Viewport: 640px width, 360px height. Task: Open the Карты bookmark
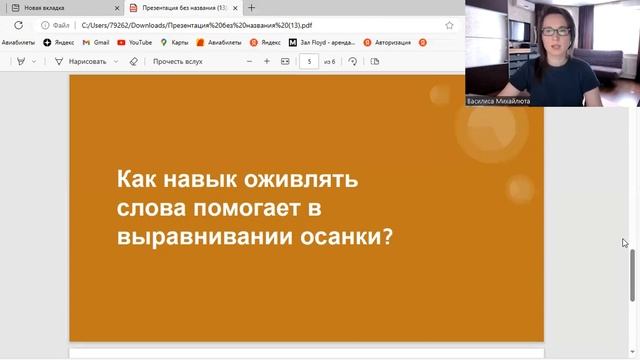coord(175,42)
